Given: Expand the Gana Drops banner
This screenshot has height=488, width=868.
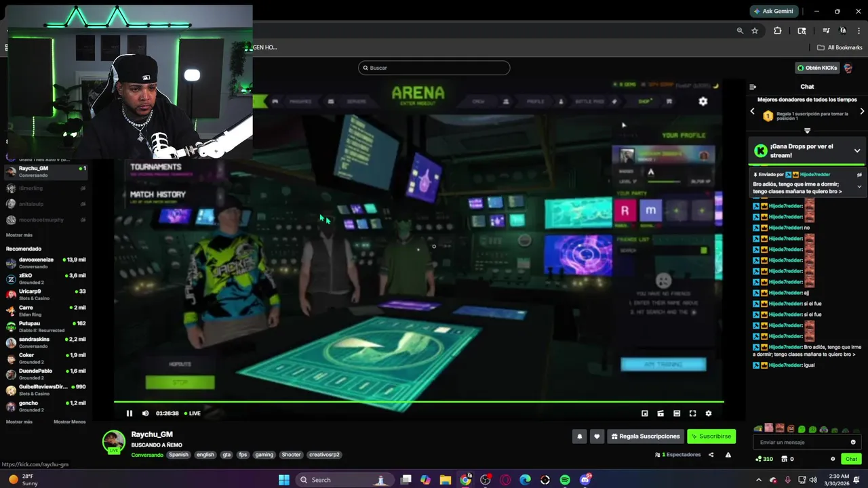Looking at the screenshot, I should click(x=857, y=150).
